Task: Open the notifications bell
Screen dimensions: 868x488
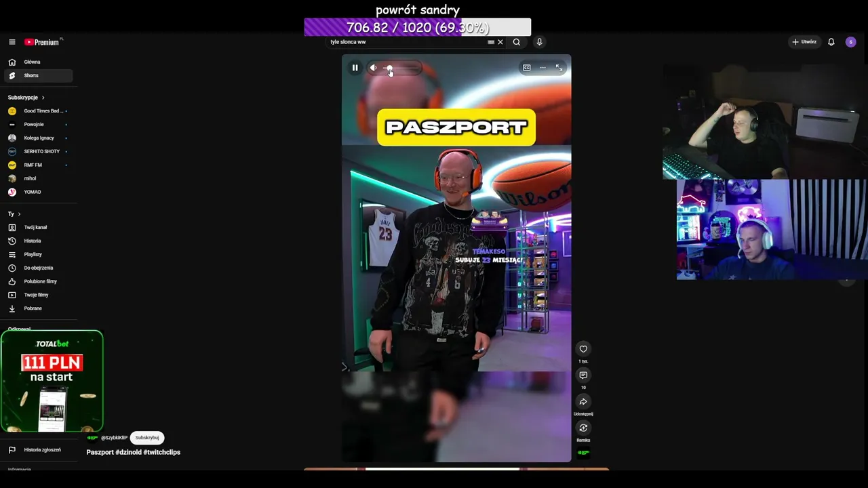Action: click(831, 42)
